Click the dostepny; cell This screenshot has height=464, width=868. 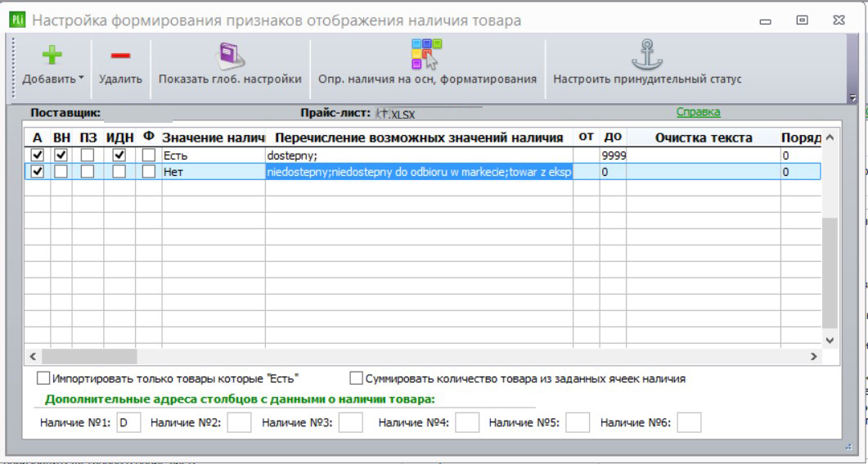click(x=419, y=155)
